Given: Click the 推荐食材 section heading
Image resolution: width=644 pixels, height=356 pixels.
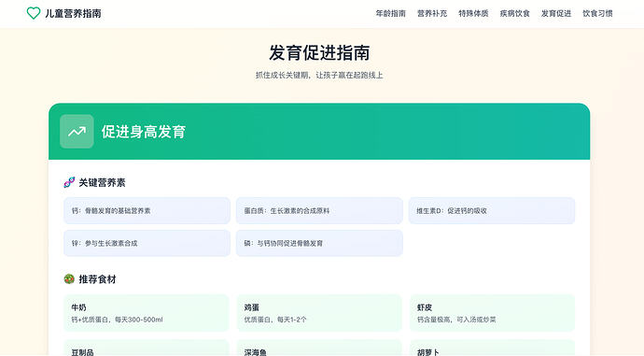Looking at the screenshot, I should [x=97, y=279].
